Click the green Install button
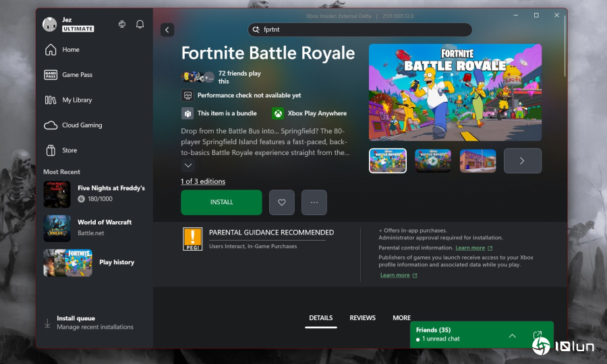This screenshot has width=607, height=364. click(x=221, y=202)
